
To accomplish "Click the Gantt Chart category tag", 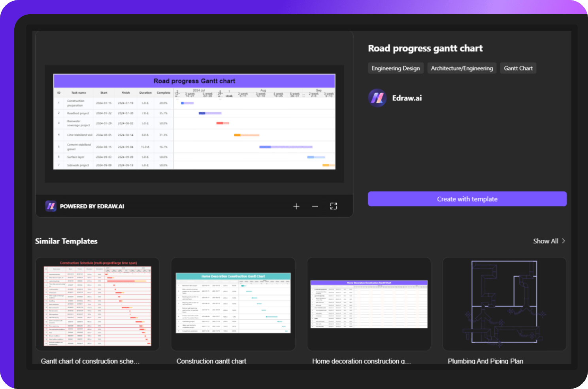I will [518, 68].
